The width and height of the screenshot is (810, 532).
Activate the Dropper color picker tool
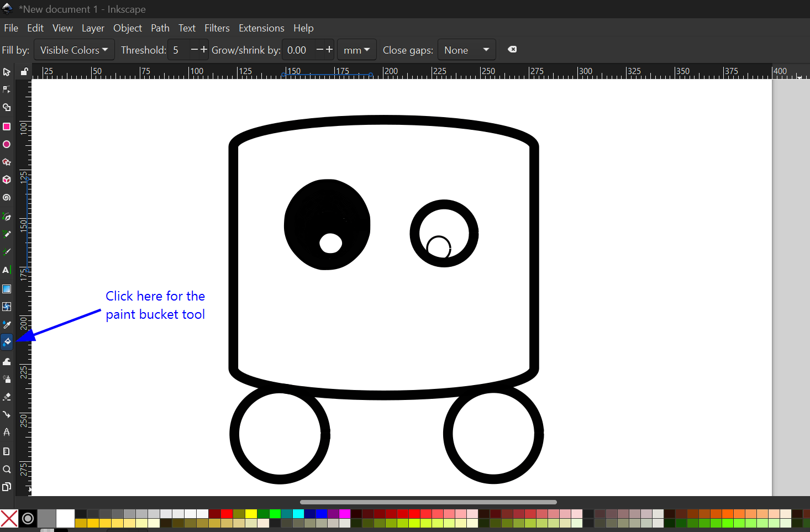[7, 324]
